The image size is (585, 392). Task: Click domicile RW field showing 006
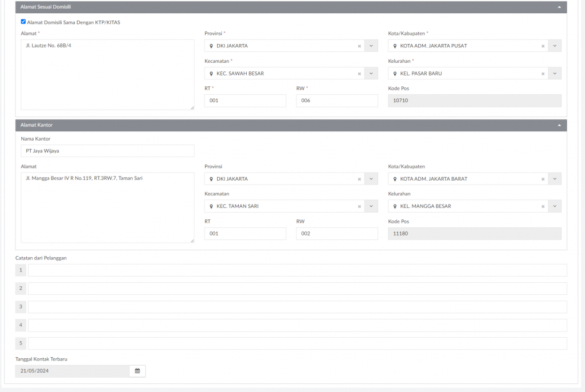pyautogui.click(x=337, y=101)
